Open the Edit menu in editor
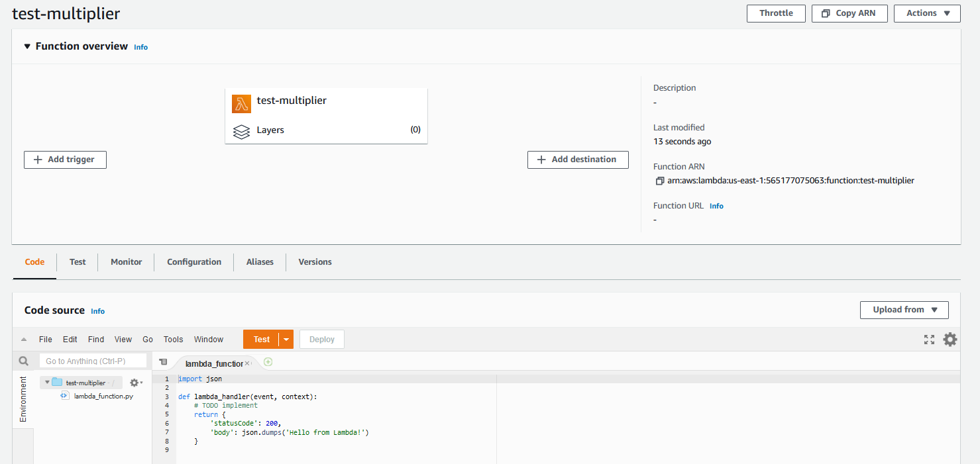980x464 pixels. (70, 340)
